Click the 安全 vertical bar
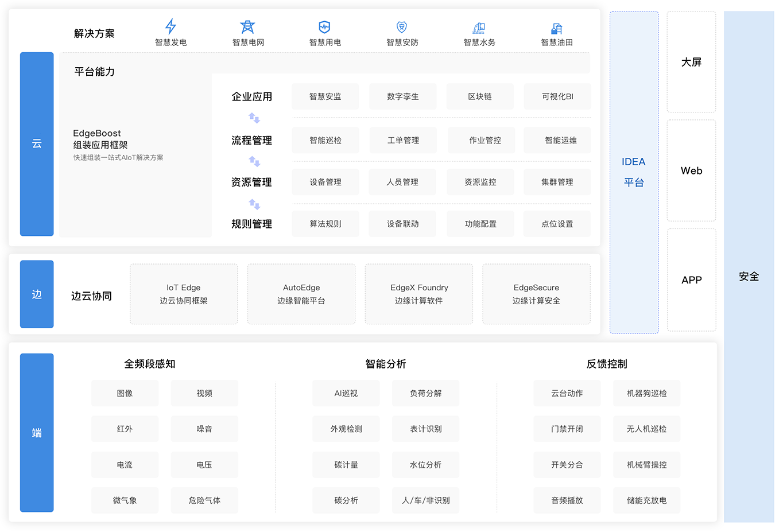This screenshot has width=783, height=532. 749,276
